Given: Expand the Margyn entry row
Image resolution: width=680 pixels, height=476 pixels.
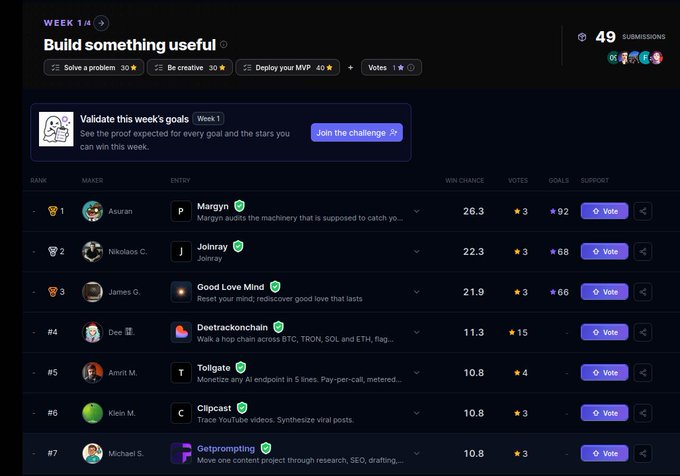Looking at the screenshot, I should [416, 211].
